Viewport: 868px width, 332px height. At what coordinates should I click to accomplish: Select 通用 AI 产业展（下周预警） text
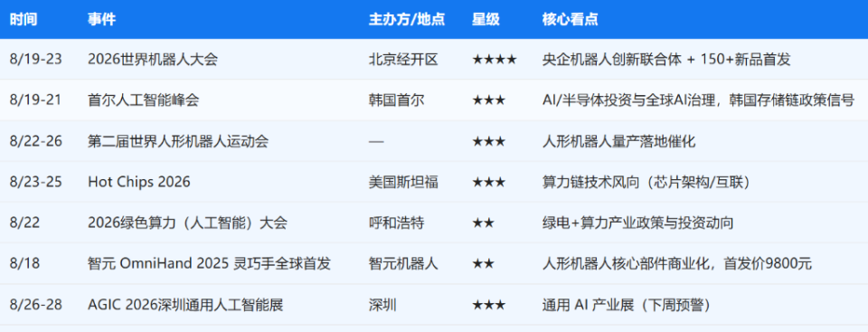626,305
